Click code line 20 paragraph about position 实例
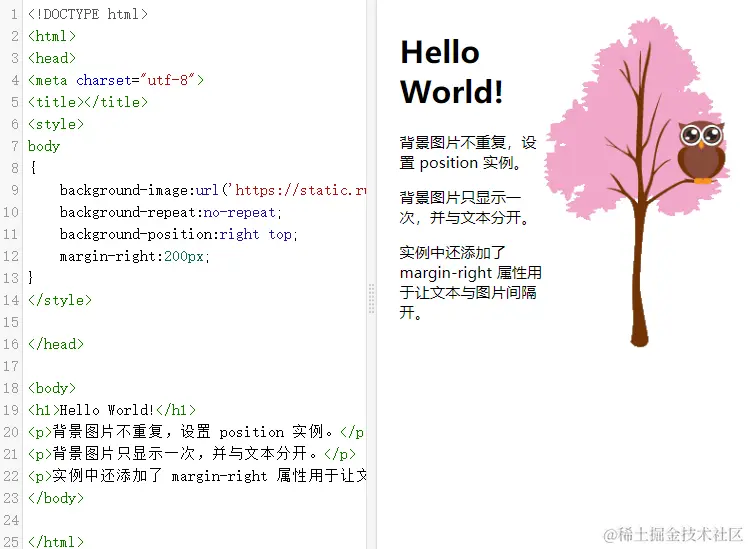The image size is (749, 549). click(x=196, y=431)
